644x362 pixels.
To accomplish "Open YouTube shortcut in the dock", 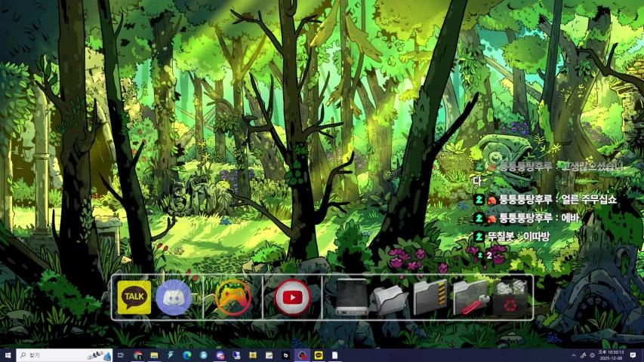I will click(x=292, y=297).
